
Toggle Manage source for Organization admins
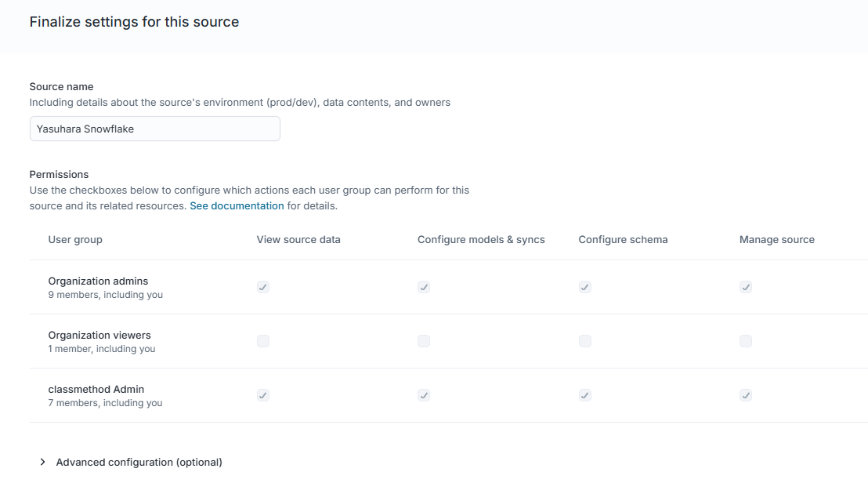[746, 287]
